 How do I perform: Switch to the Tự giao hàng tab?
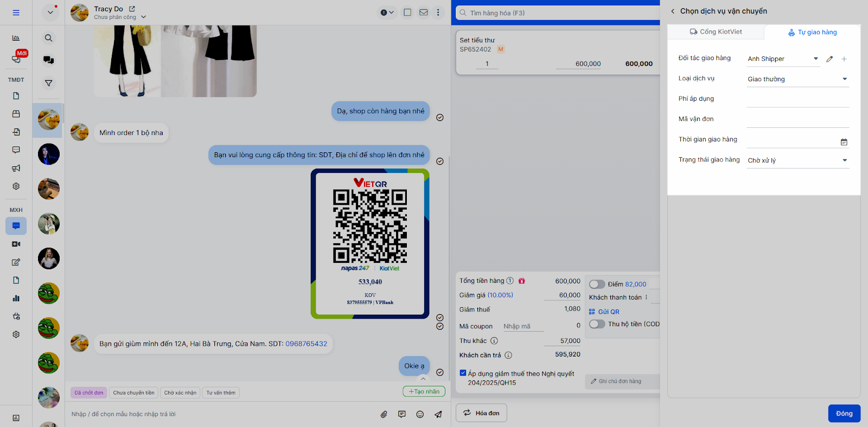812,33
